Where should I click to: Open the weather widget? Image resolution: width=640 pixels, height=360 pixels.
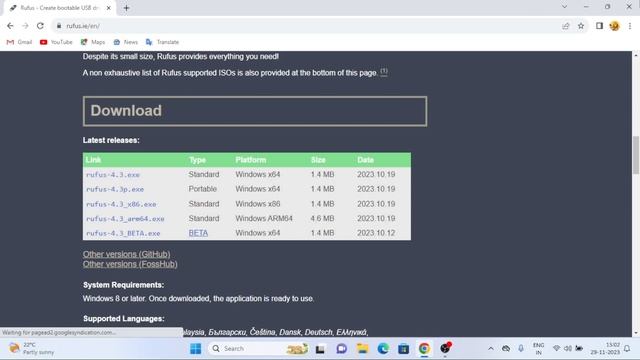coord(32,349)
